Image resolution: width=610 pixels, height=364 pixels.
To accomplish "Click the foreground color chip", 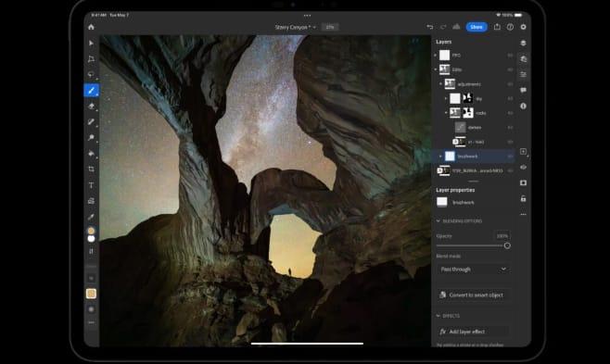I will (91, 231).
